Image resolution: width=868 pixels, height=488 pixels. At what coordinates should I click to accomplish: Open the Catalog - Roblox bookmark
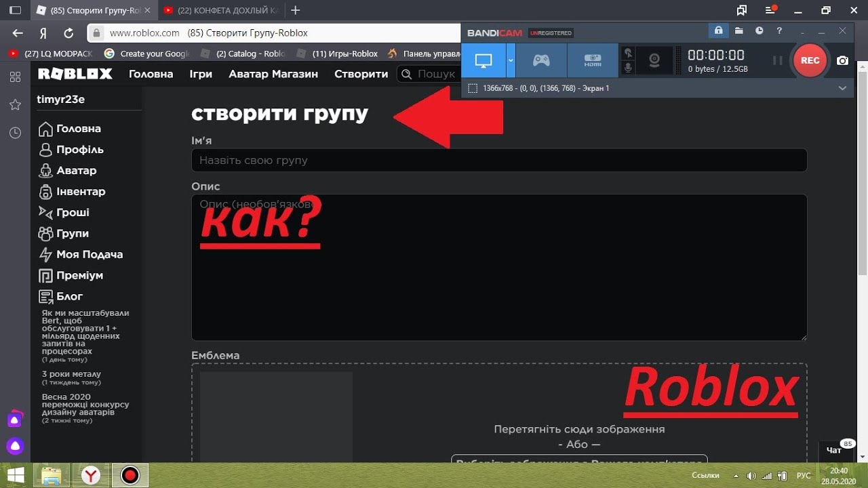244,54
